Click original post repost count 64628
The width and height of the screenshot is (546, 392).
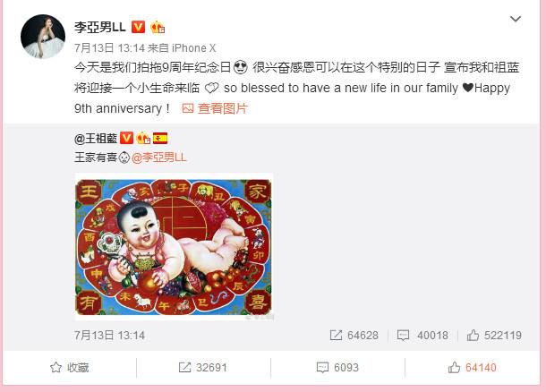354,336
